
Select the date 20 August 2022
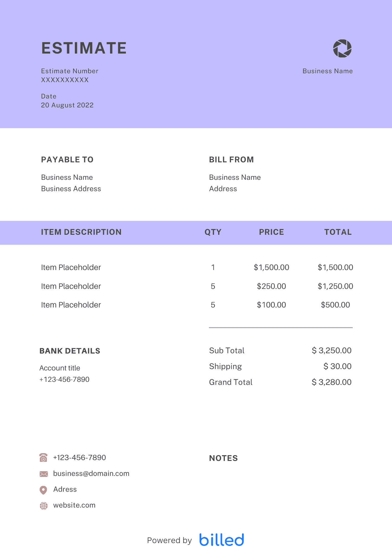click(x=67, y=105)
